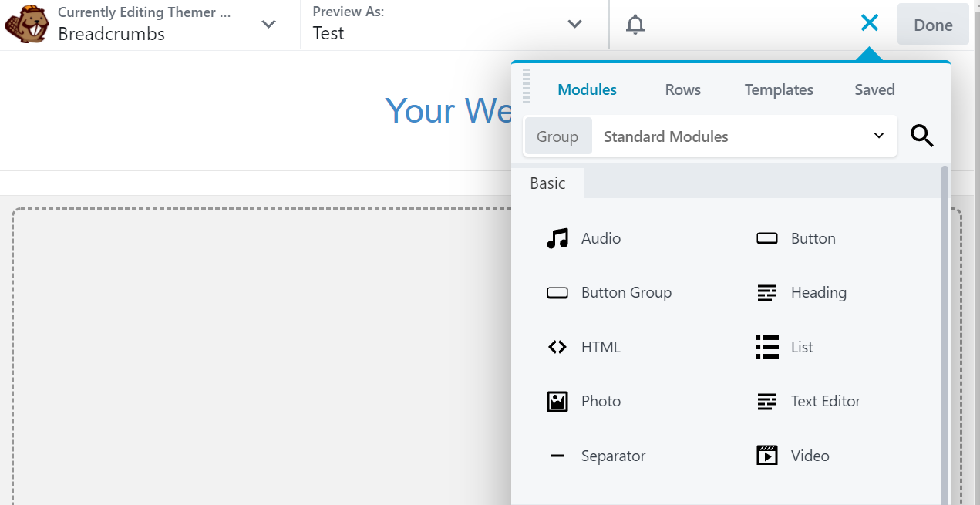Open the Saved tab

(874, 89)
